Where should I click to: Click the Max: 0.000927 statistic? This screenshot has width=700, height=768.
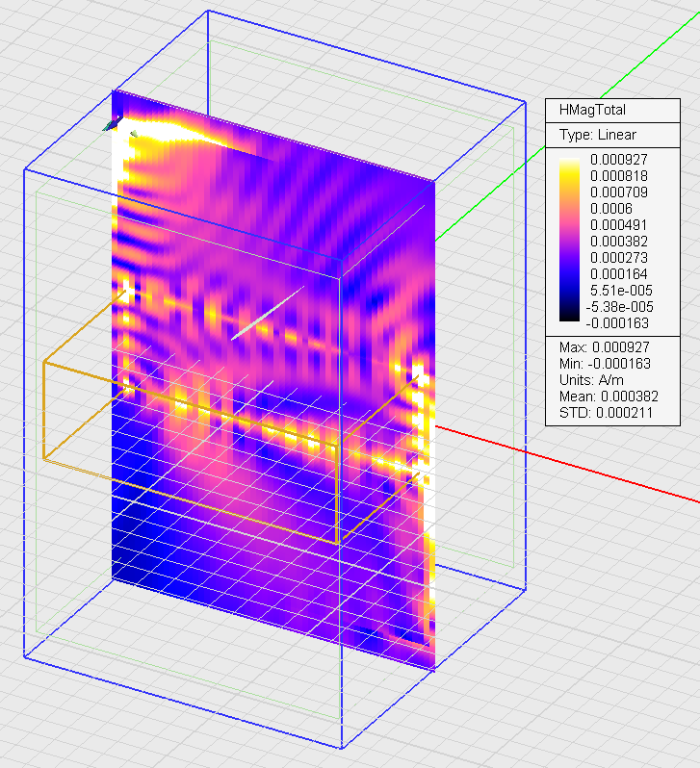click(606, 346)
